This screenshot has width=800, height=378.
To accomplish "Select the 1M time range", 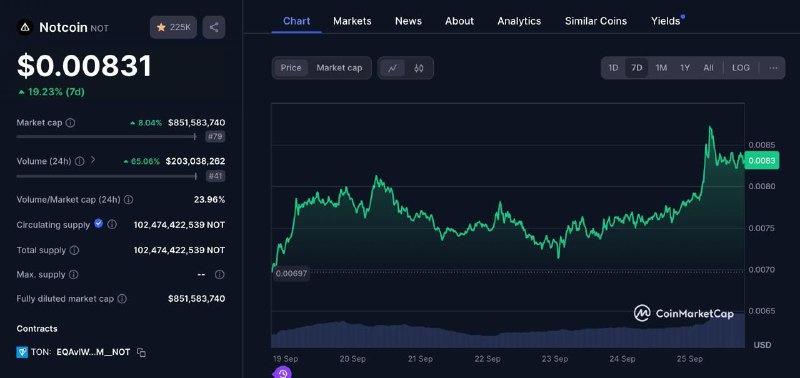I will click(661, 68).
